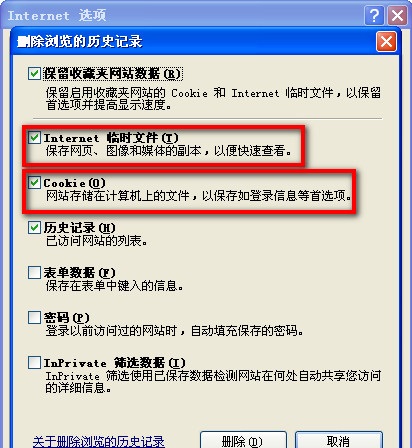The image size is (412, 448).
Task: Uncheck the 保留收藏夹网站数据 checkbox
Action: [x=34, y=73]
